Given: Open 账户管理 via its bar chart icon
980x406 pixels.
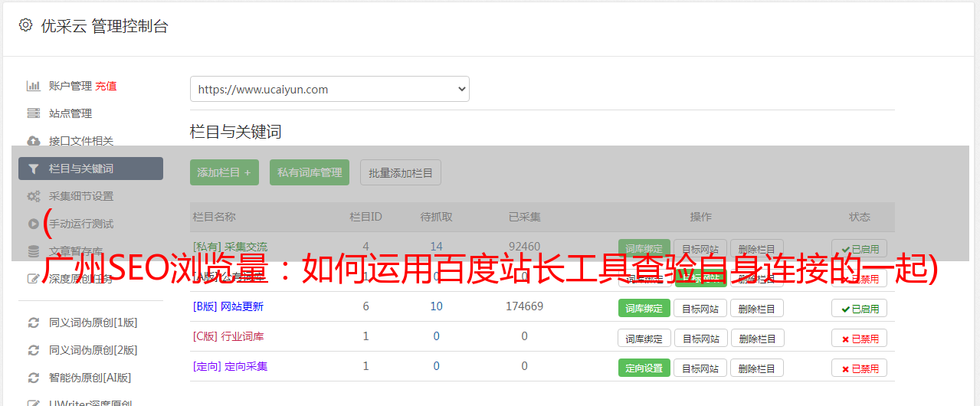Looking at the screenshot, I should pos(34,86).
